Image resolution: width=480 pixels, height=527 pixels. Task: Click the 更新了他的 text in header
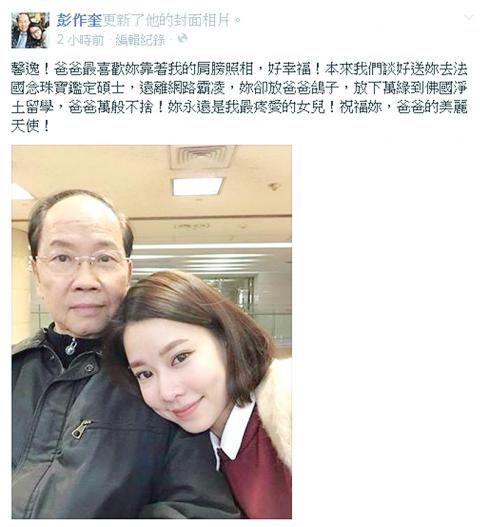(x=138, y=20)
